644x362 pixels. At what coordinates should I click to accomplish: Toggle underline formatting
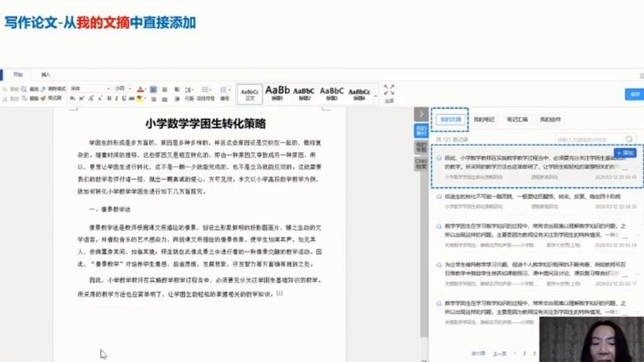pos(124,98)
